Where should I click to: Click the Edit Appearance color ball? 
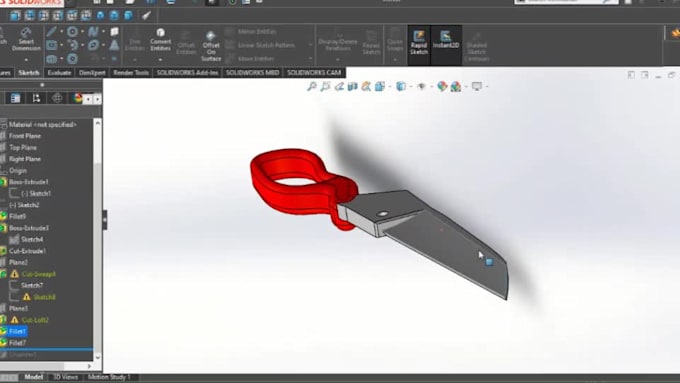442,86
